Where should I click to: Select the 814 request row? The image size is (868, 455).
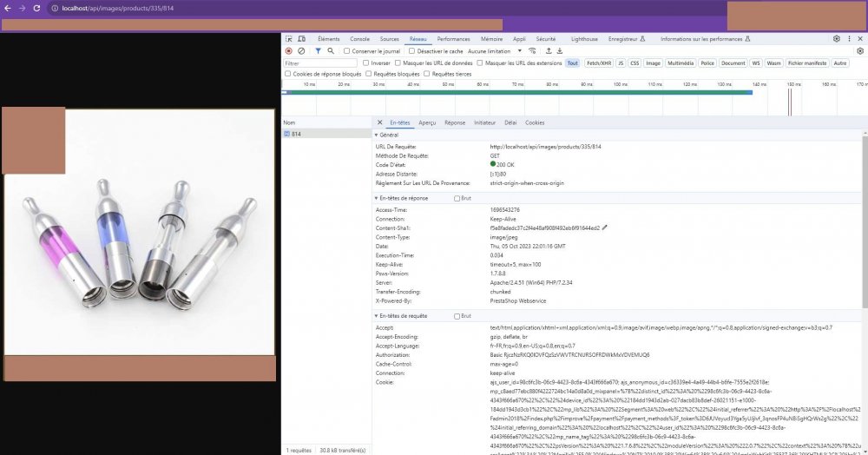tap(326, 134)
